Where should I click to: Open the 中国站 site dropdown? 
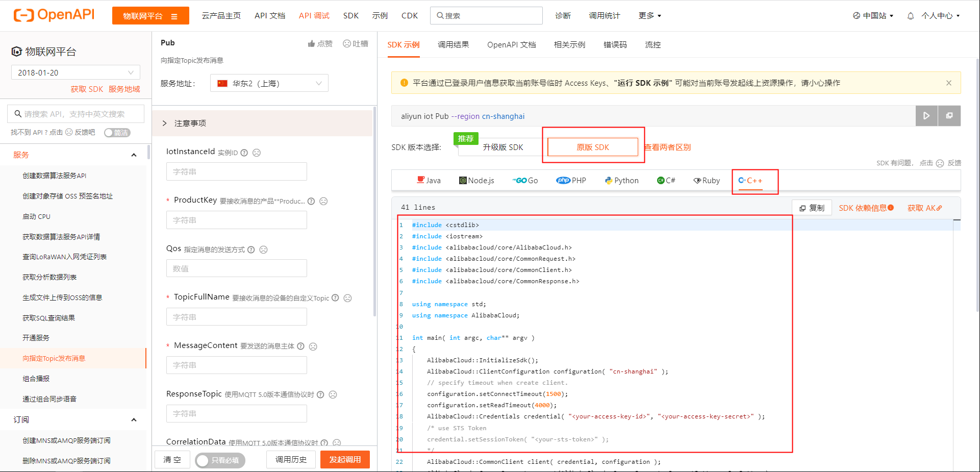point(873,16)
